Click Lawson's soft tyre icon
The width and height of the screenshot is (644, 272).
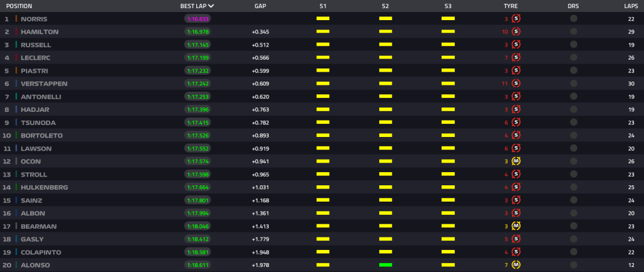click(516, 148)
